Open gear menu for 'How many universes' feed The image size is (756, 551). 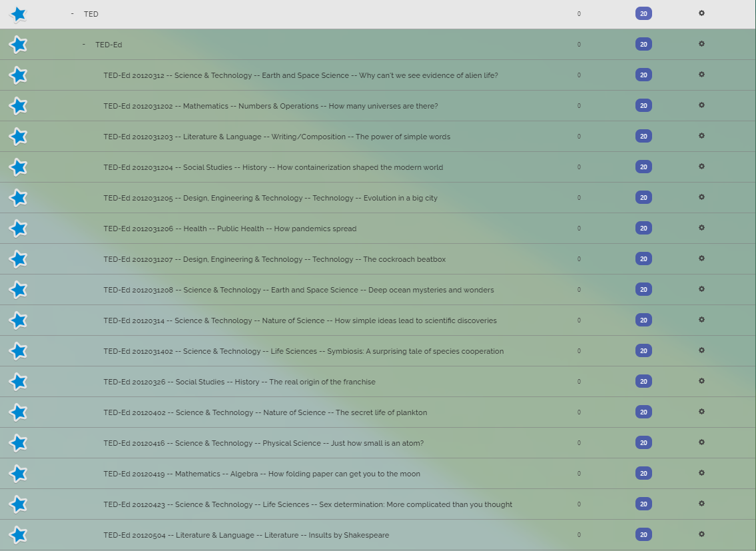[x=701, y=105]
